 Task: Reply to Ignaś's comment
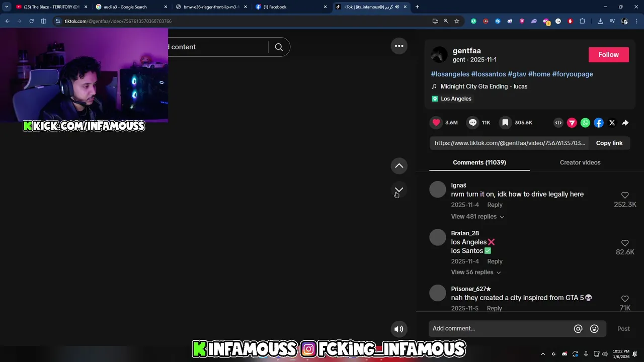tap(495, 205)
